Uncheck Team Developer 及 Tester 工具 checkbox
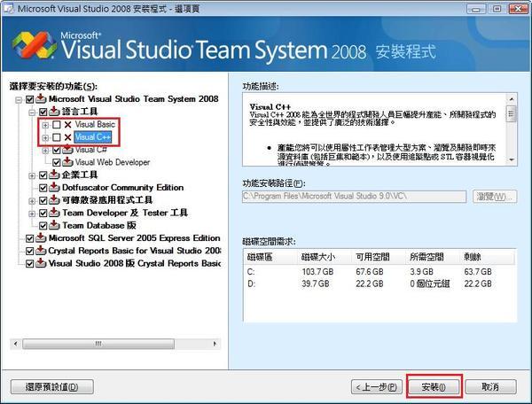532x404 pixels. click(43, 214)
